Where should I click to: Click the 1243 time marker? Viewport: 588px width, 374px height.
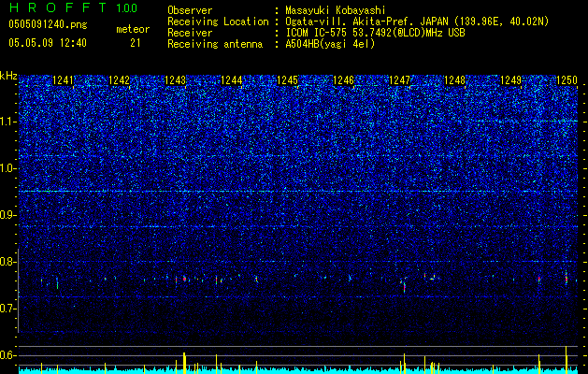tap(175, 79)
